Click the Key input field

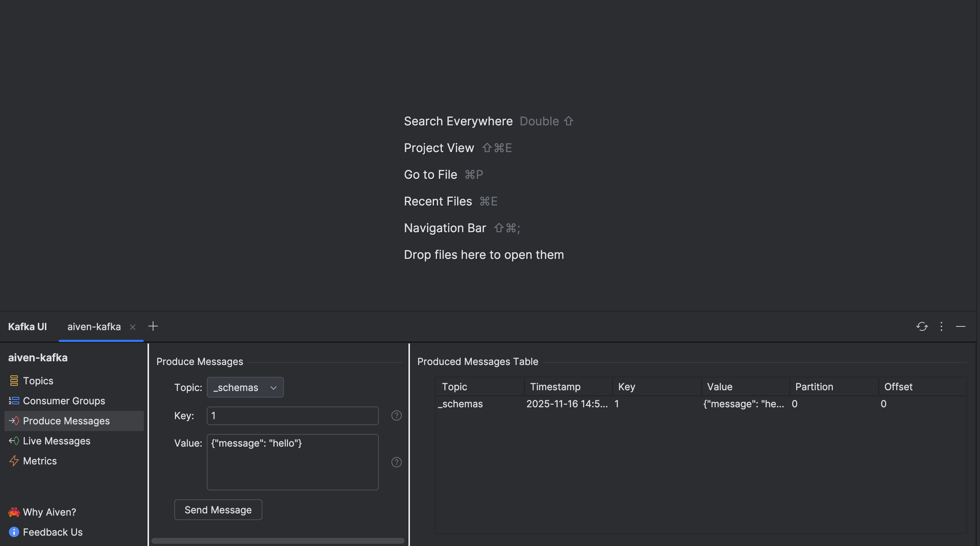click(x=292, y=415)
